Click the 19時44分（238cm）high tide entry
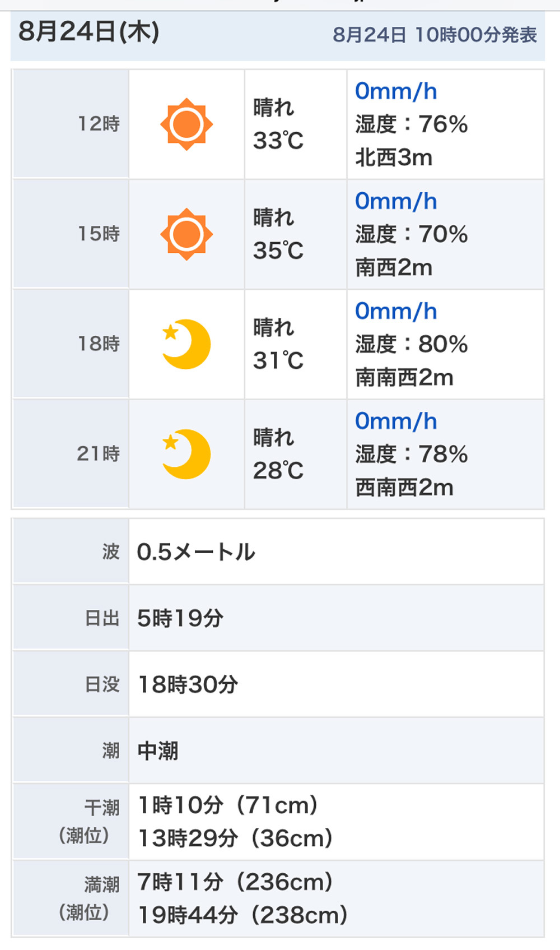Viewport: 560px width, 950px height. (x=243, y=915)
